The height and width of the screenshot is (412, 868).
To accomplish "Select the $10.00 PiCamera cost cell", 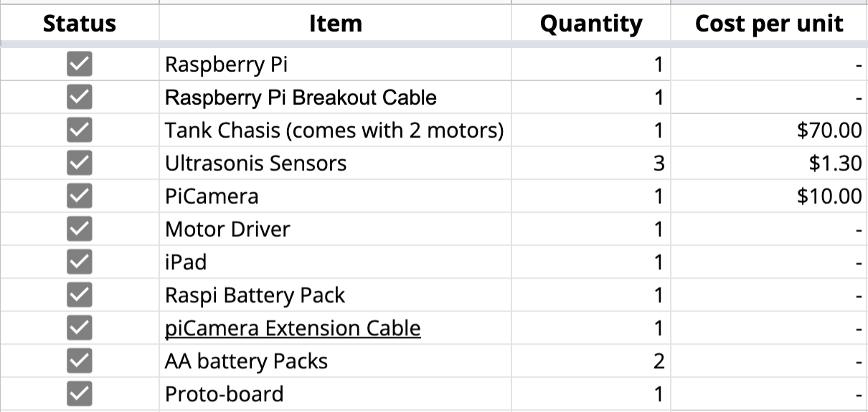I will tap(770, 196).
